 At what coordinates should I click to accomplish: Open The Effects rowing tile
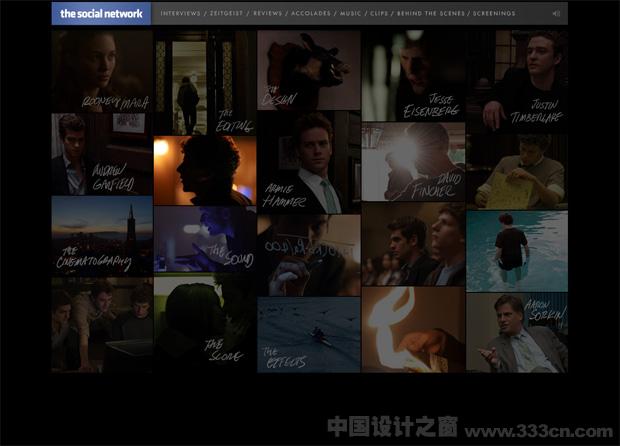pyautogui.click(x=309, y=335)
